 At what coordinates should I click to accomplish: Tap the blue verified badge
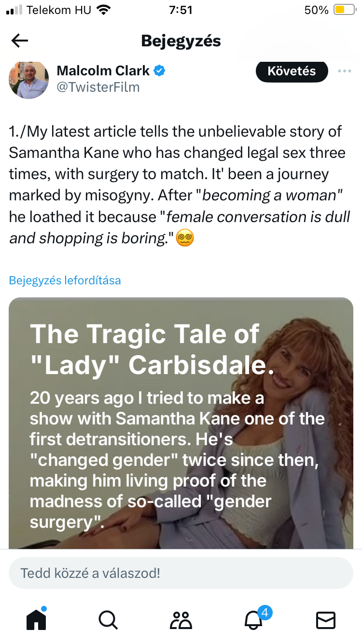159,71
